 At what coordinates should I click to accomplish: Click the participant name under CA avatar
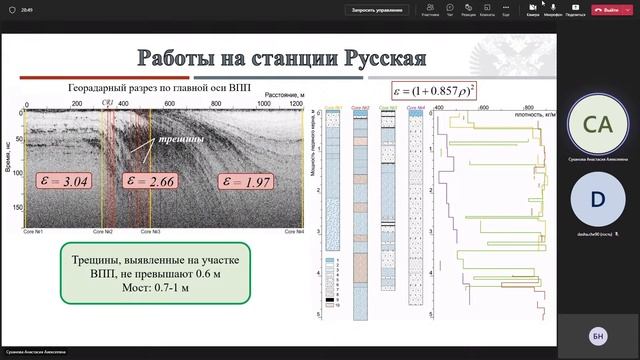coord(598,159)
